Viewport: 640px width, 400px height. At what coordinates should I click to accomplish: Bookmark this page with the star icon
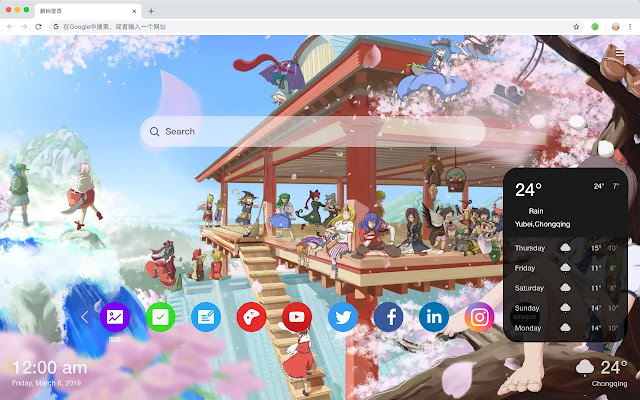[576, 27]
